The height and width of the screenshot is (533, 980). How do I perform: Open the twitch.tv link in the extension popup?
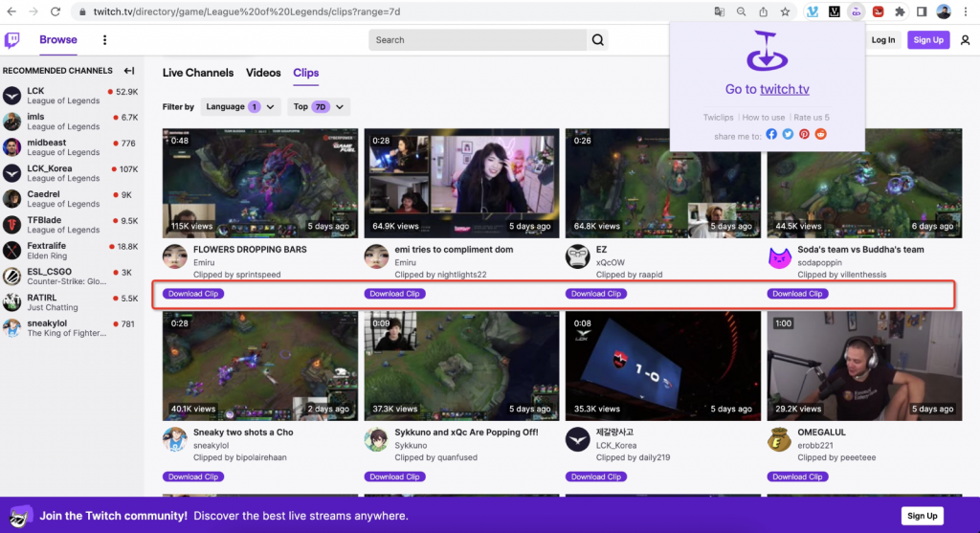pyautogui.click(x=785, y=89)
